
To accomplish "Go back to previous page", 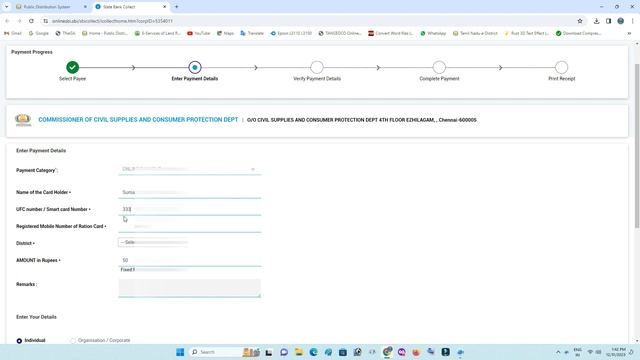I will pyautogui.click(x=7, y=21).
